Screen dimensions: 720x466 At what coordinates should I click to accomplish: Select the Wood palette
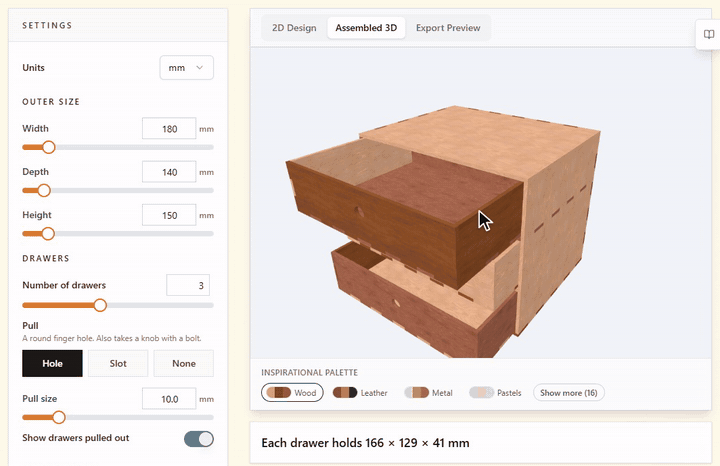[x=292, y=393]
